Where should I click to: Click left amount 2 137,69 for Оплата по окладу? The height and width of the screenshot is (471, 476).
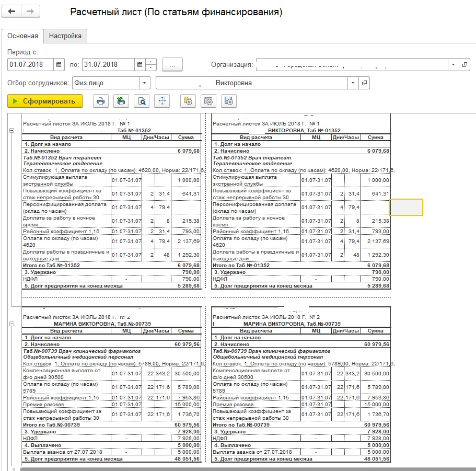pos(189,242)
